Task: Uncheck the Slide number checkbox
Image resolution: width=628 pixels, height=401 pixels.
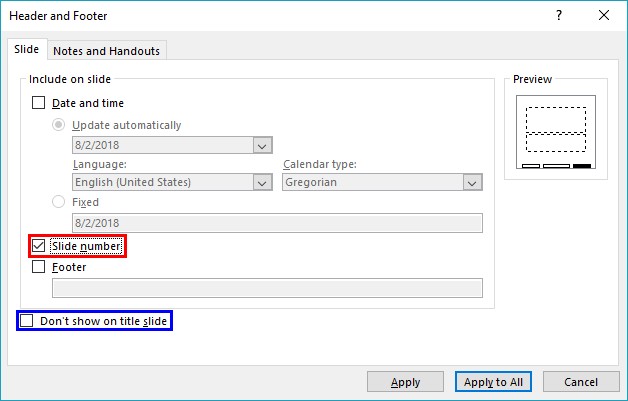Action: tap(38, 246)
